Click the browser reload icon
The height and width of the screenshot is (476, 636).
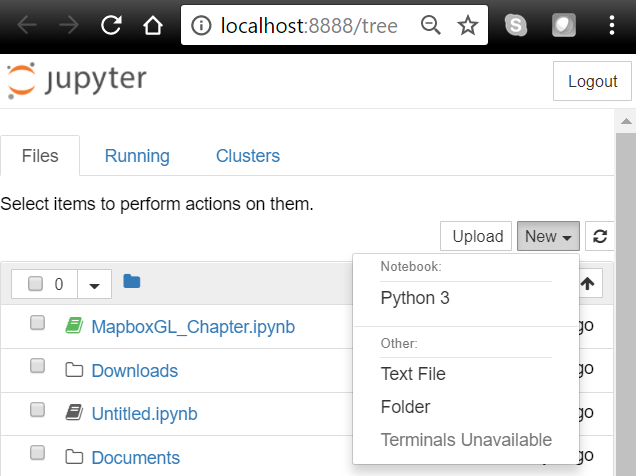112,26
